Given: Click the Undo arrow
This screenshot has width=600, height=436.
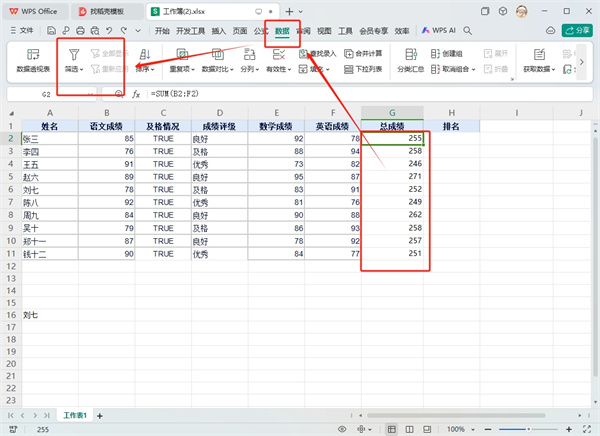Looking at the screenshot, I should tap(109, 31).
